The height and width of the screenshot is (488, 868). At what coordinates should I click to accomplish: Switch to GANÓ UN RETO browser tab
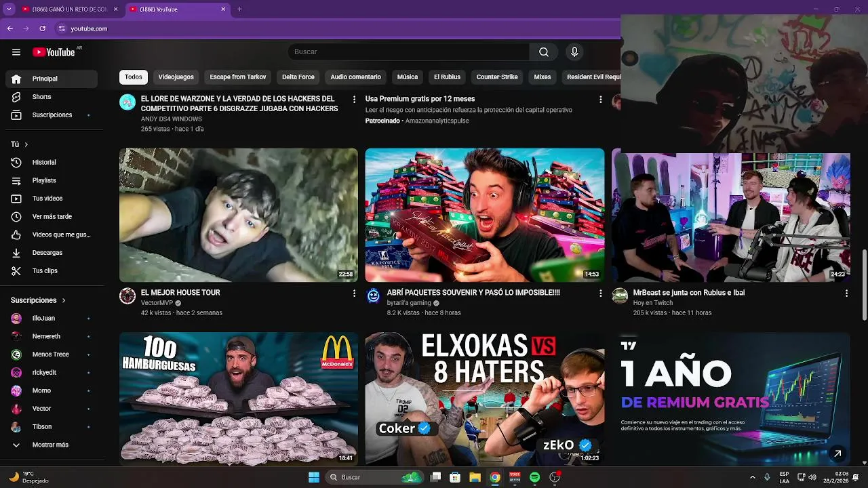pos(69,9)
